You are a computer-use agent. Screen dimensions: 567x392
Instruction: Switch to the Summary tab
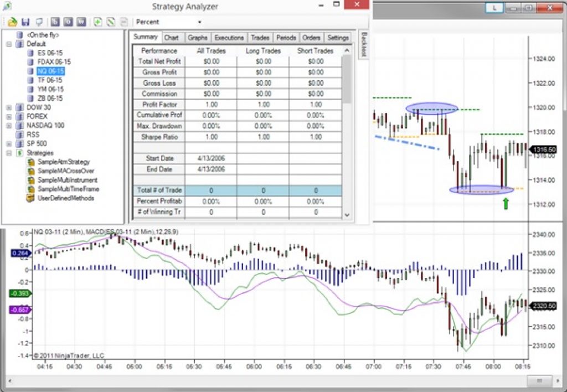[146, 37]
